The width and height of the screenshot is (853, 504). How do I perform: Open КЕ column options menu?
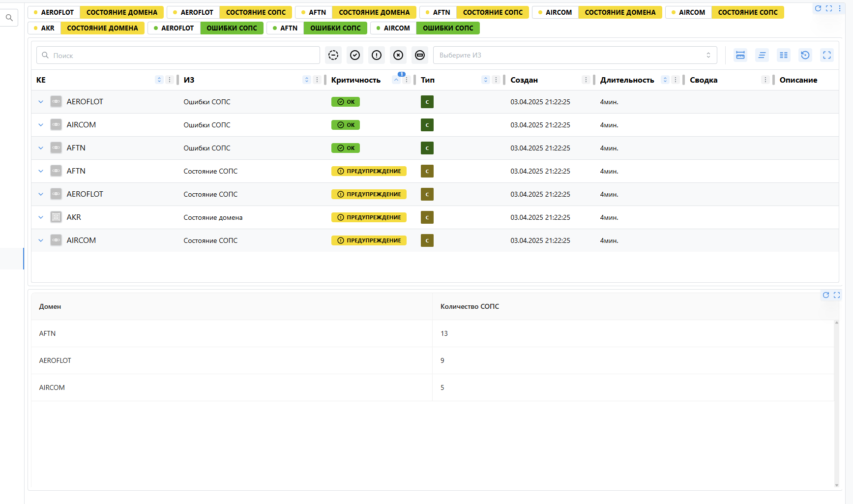coord(170,80)
